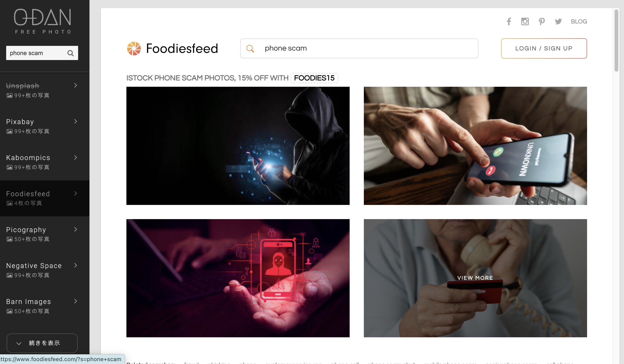Click the O-DAN sidebar search magnifier icon
624x364 pixels.
tap(71, 53)
